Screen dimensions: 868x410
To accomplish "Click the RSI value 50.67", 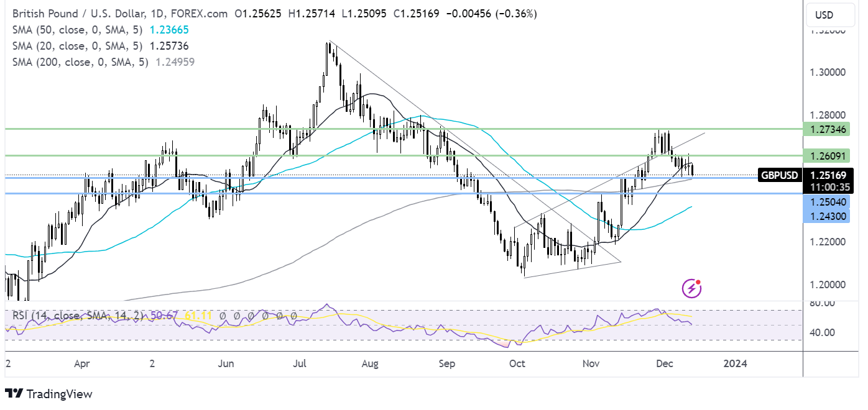I will pos(164,316).
